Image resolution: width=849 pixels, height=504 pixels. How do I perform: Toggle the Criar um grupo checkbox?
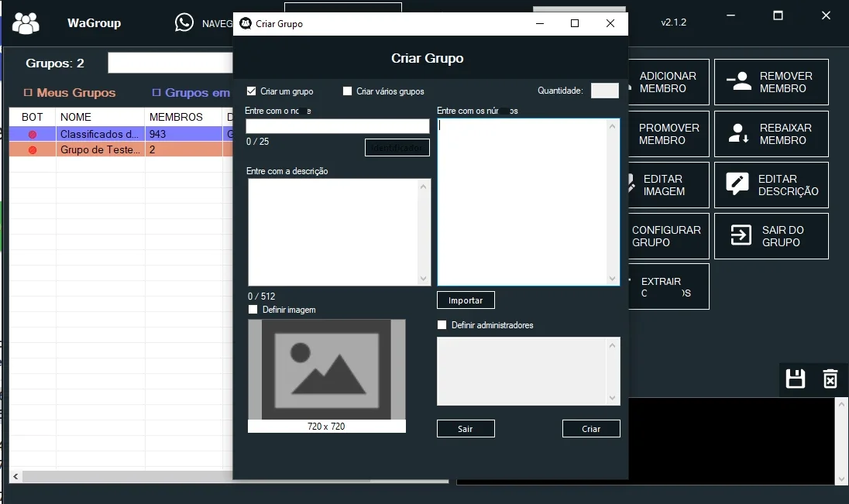[251, 91]
